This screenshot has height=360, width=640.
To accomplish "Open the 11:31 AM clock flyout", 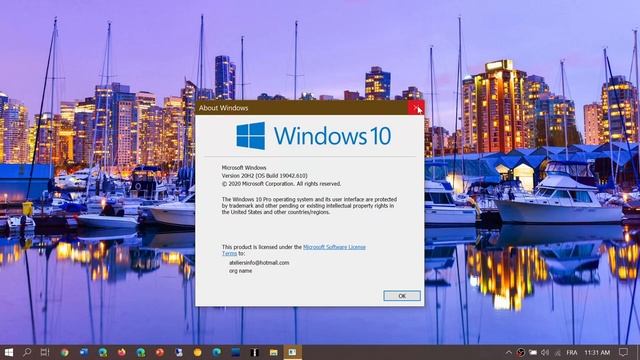I will [597, 352].
